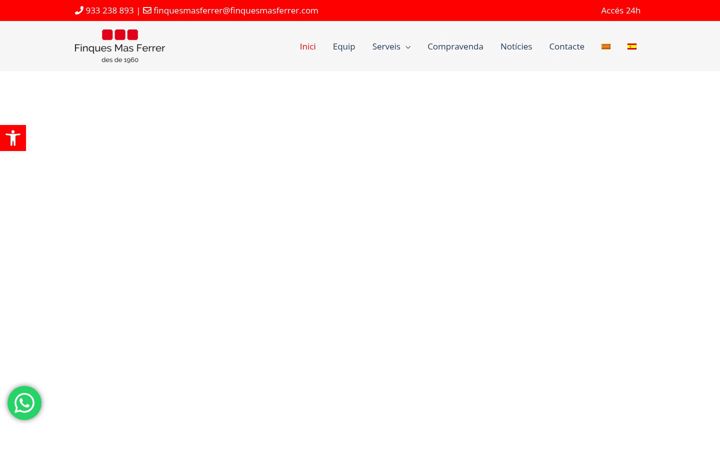
Task: Switch language via Catalan flag
Action: pos(606,46)
